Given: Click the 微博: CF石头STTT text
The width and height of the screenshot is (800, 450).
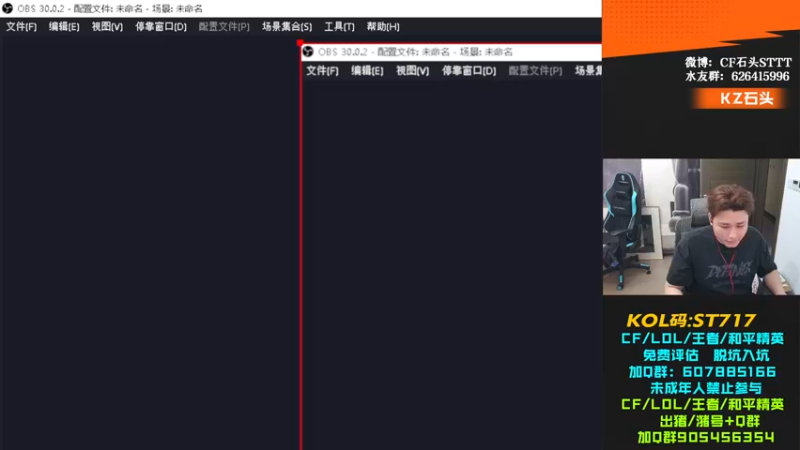Looking at the screenshot, I should coord(738,63).
